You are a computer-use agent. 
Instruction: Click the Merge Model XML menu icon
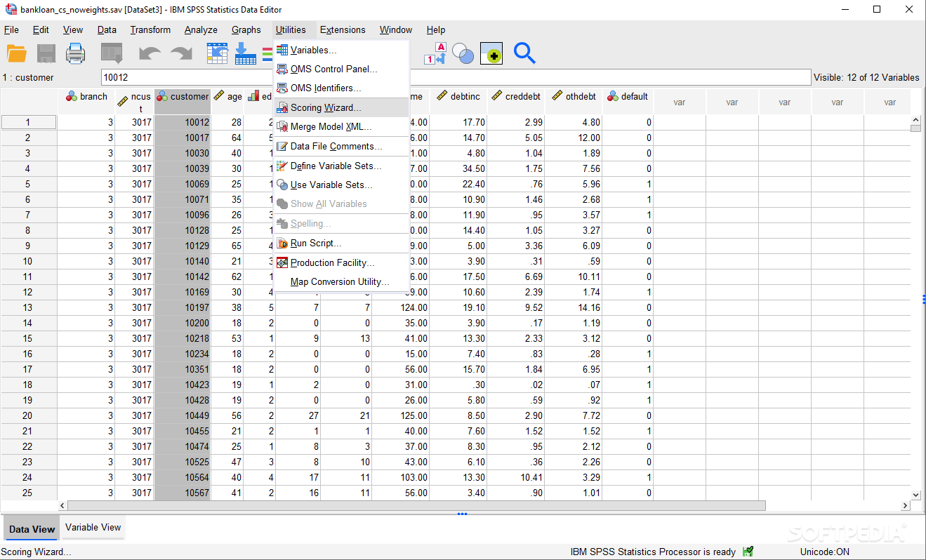pos(282,126)
